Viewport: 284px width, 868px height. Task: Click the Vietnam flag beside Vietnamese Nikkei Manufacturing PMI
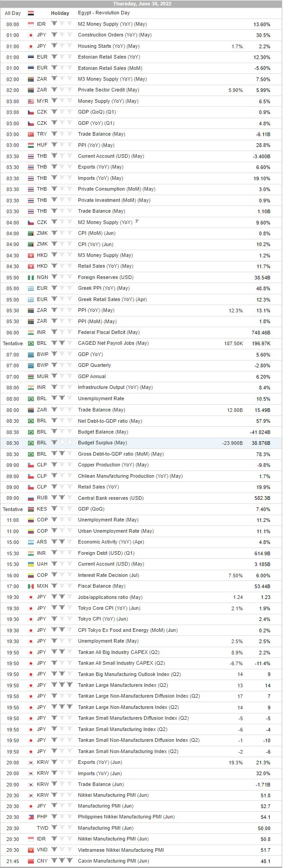tap(31, 850)
